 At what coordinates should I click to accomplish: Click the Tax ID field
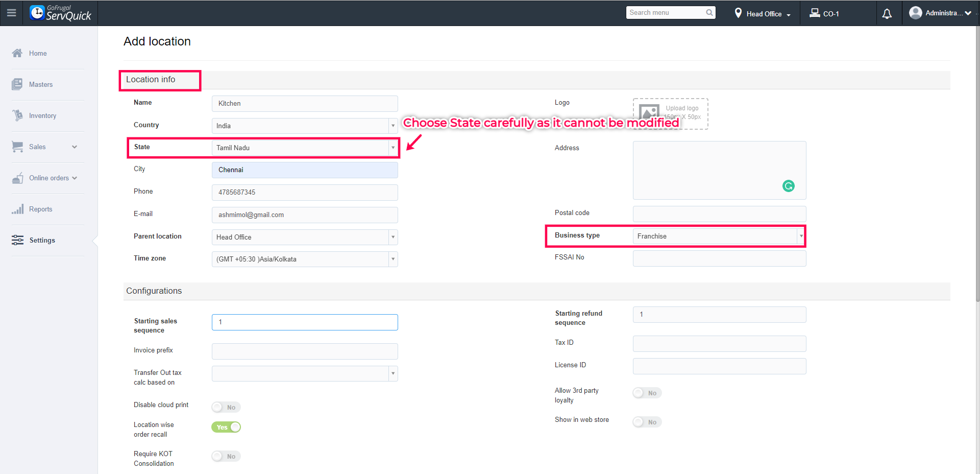point(719,344)
